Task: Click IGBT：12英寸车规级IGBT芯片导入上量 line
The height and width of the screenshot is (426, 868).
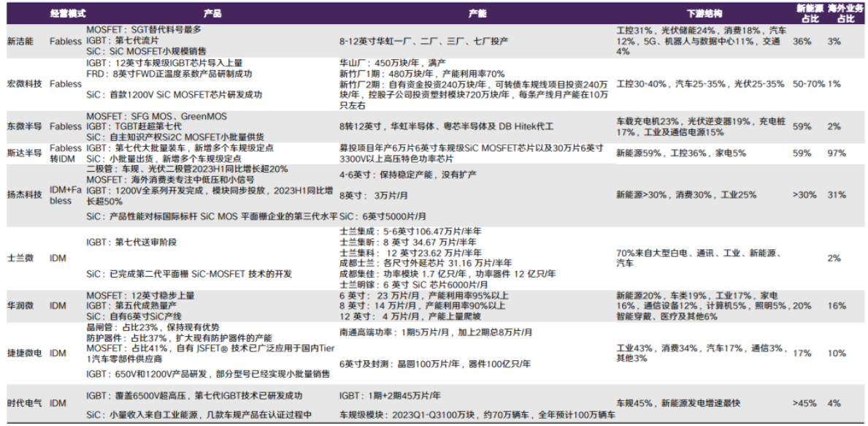Action: tap(164, 63)
